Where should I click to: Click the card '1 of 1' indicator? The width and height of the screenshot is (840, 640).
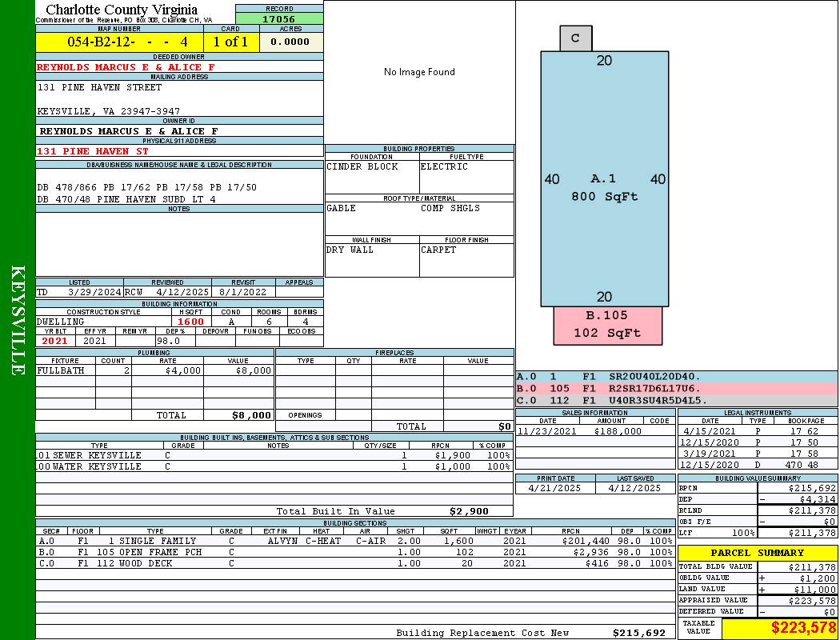230,42
